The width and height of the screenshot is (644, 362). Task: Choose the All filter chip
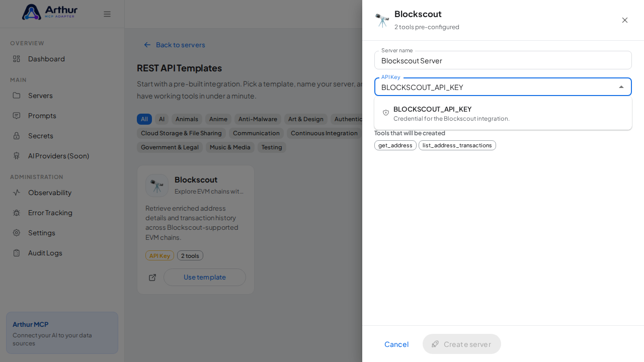point(144,119)
